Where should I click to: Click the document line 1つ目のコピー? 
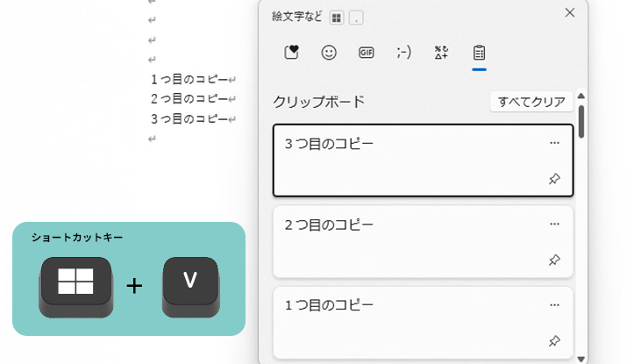189,79
